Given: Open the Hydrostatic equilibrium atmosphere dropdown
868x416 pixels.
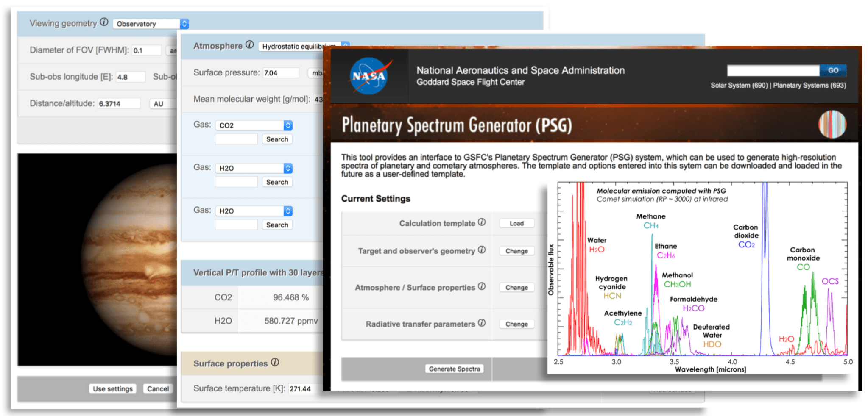Looking at the screenshot, I should [x=304, y=46].
